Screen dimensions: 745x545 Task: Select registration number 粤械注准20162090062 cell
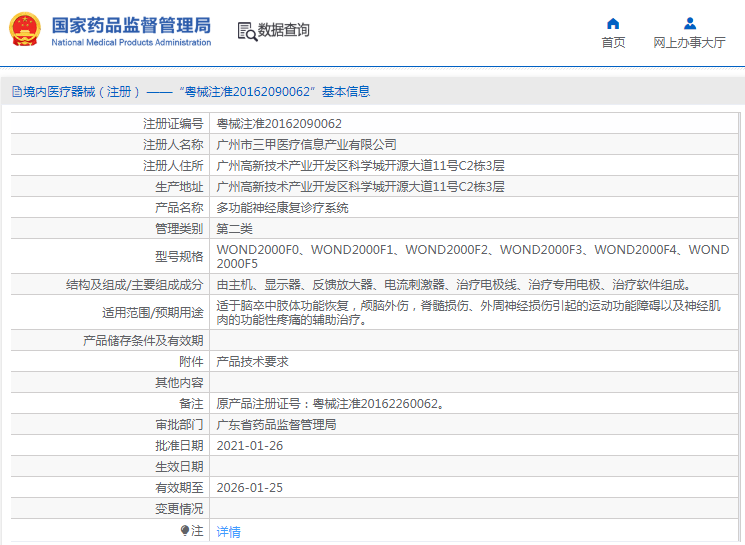[279, 124]
